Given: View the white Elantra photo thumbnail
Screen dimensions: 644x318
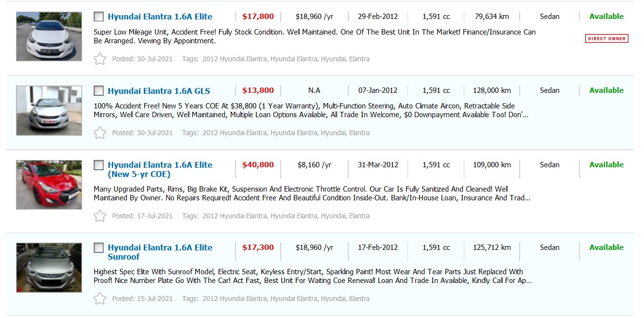Looking at the screenshot, I should coord(49,36).
